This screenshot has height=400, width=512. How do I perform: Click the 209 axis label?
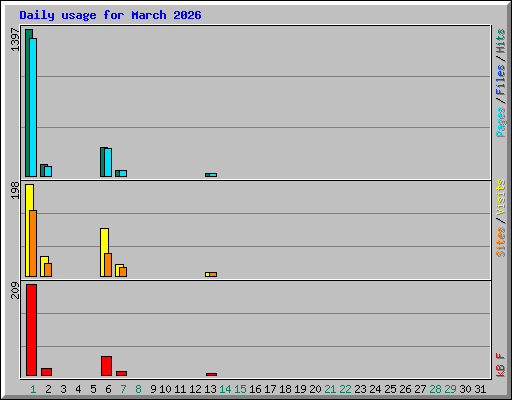[15, 290]
